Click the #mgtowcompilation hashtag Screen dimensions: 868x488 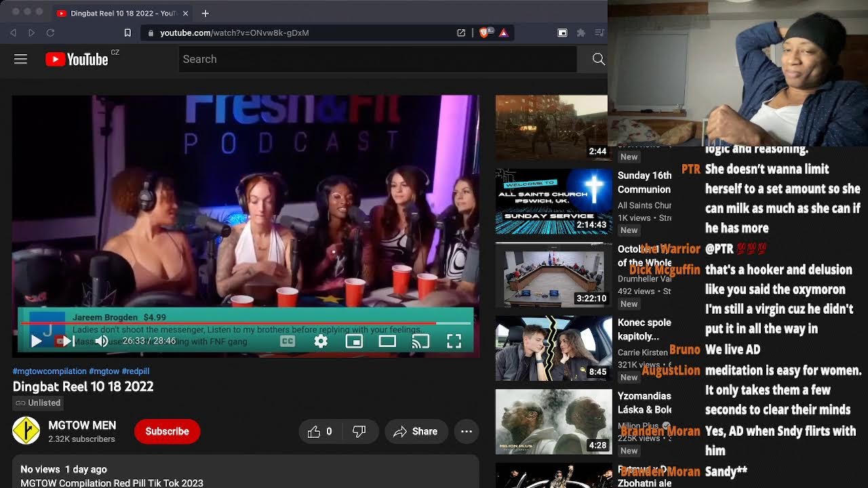click(x=50, y=371)
